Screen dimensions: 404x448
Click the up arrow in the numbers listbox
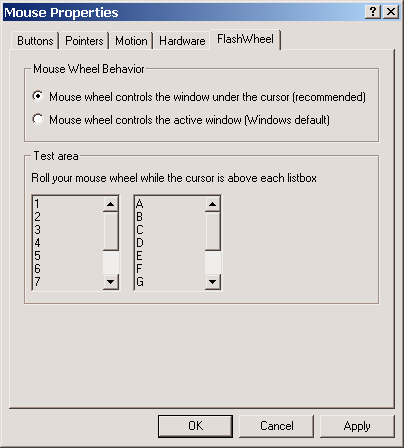[111, 204]
